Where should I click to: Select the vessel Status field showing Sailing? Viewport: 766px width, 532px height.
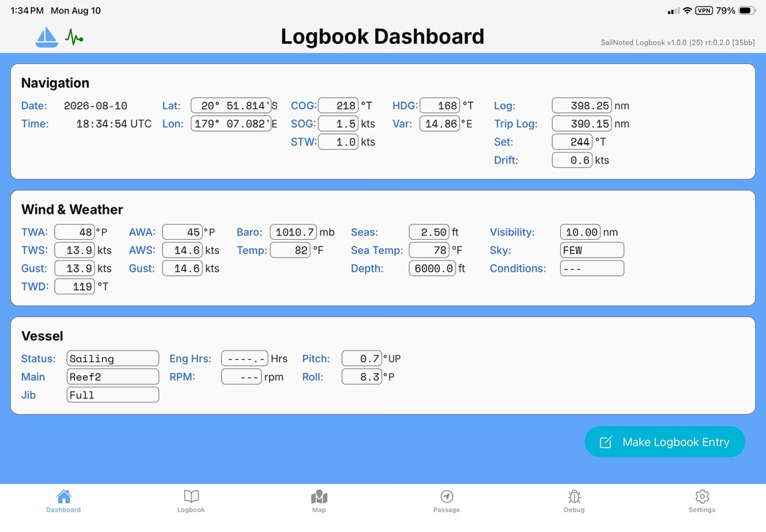click(x=113, y=359)
